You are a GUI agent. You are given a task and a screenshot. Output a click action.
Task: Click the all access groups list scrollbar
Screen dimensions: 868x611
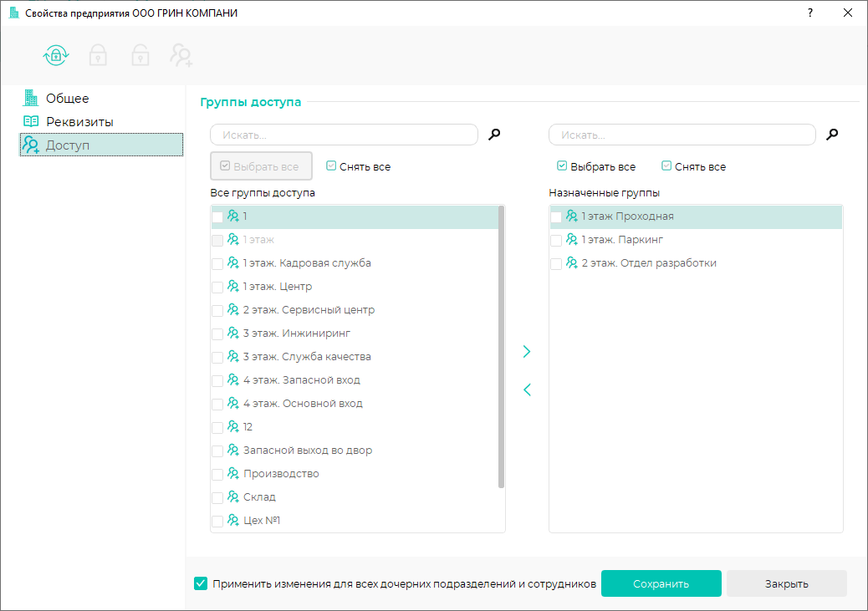tap(501, 347)
